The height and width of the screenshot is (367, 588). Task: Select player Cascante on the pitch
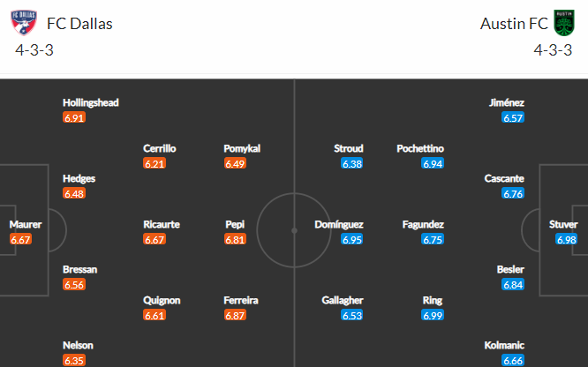click(x=504, y=178)
